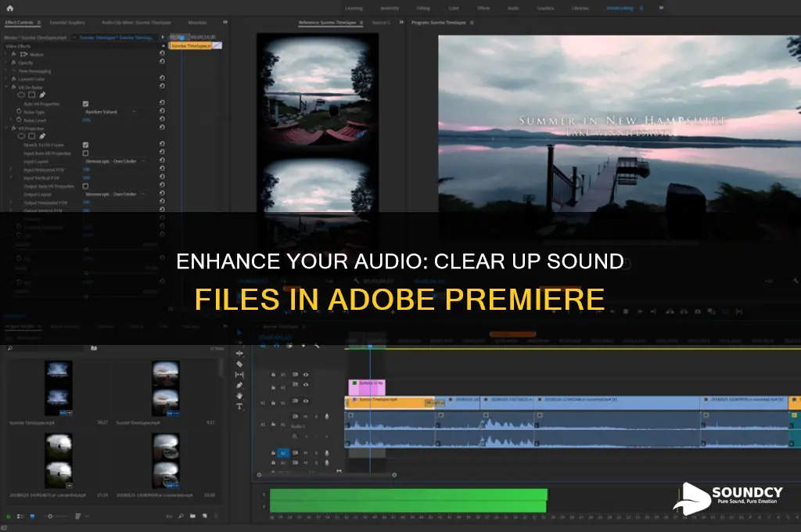801x532 pixels.
Task: Select the pink title clip on timeline
Action: (367, 386)
